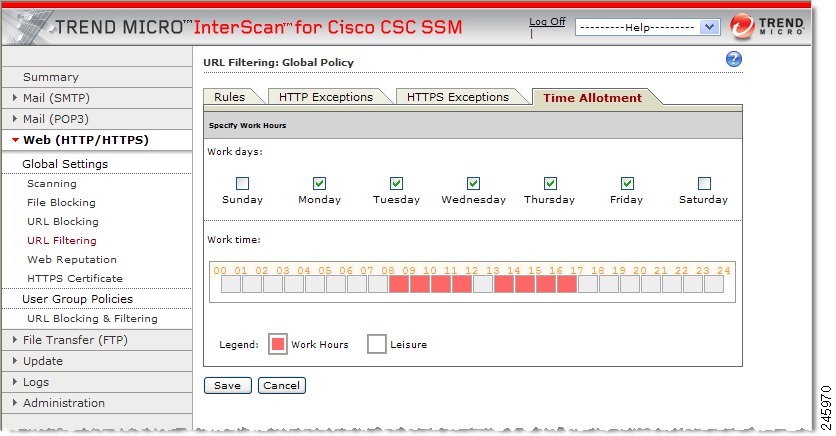Switch to the HTTP Exceptions tab
This screenshot has height=436, width=836.
point(326,97)
